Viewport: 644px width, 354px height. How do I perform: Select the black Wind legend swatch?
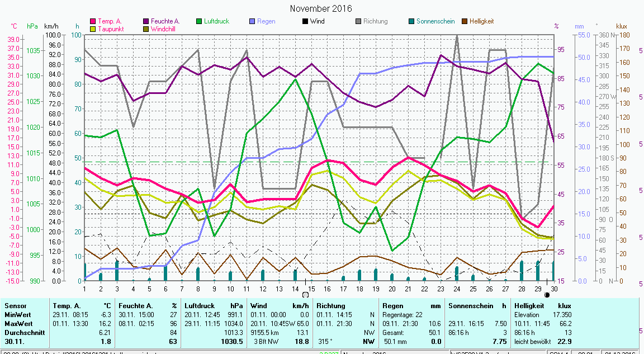[x=305, y=21]
